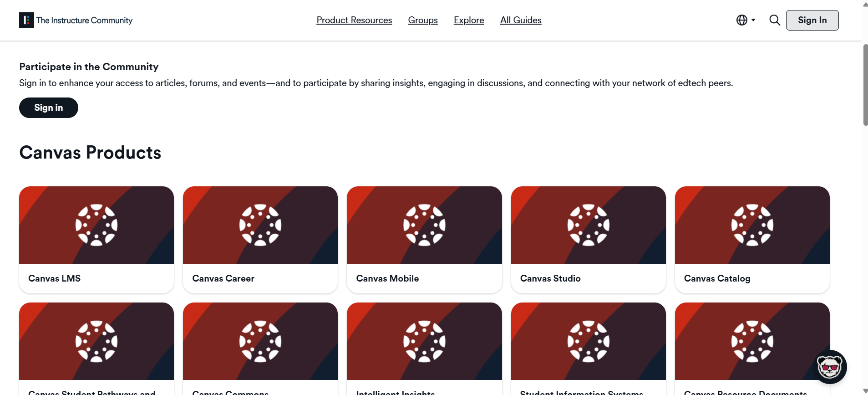Image resolution: width=868 pixels, height=395 pixels.
Task: Click the Canvas Catalog title
Action: pos(717,278)
